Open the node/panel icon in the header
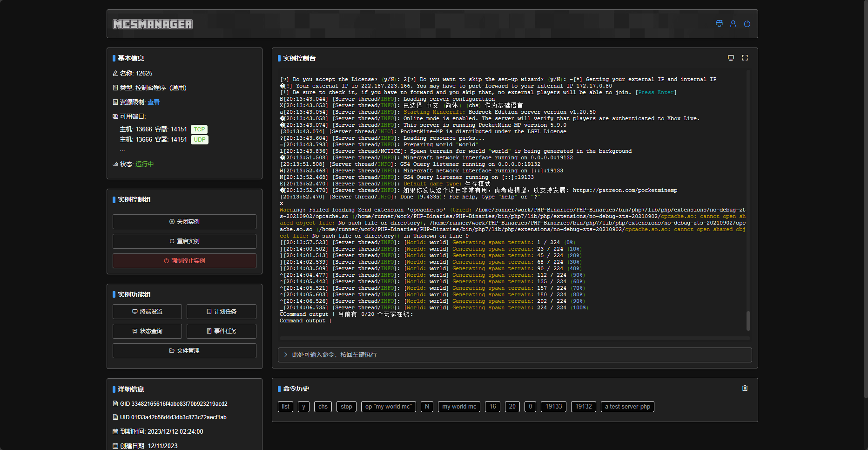 719,24
